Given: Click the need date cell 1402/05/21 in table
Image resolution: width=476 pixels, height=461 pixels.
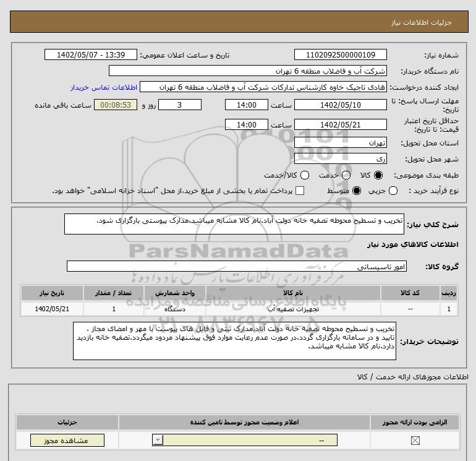Looking at the screenshot, I should (x=52, y=309).
